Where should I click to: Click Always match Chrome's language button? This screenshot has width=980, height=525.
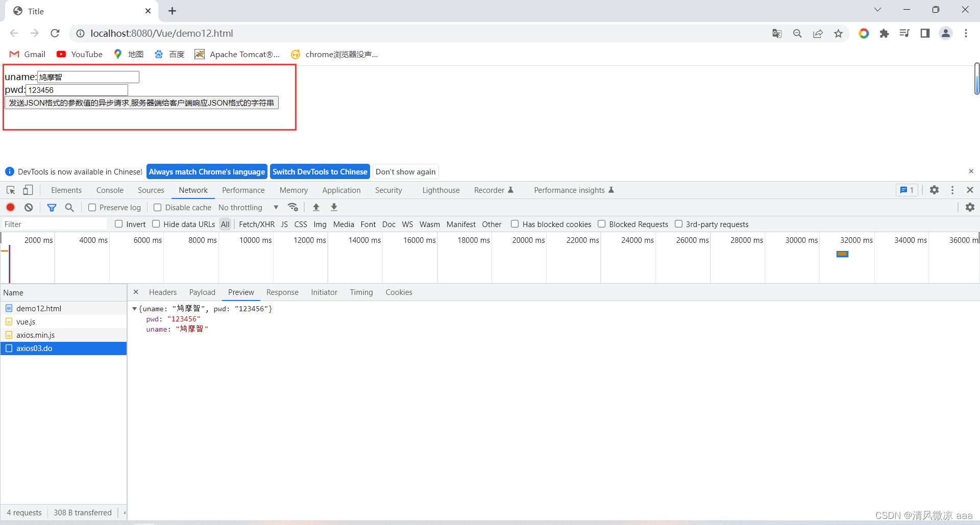pos(207,171)
